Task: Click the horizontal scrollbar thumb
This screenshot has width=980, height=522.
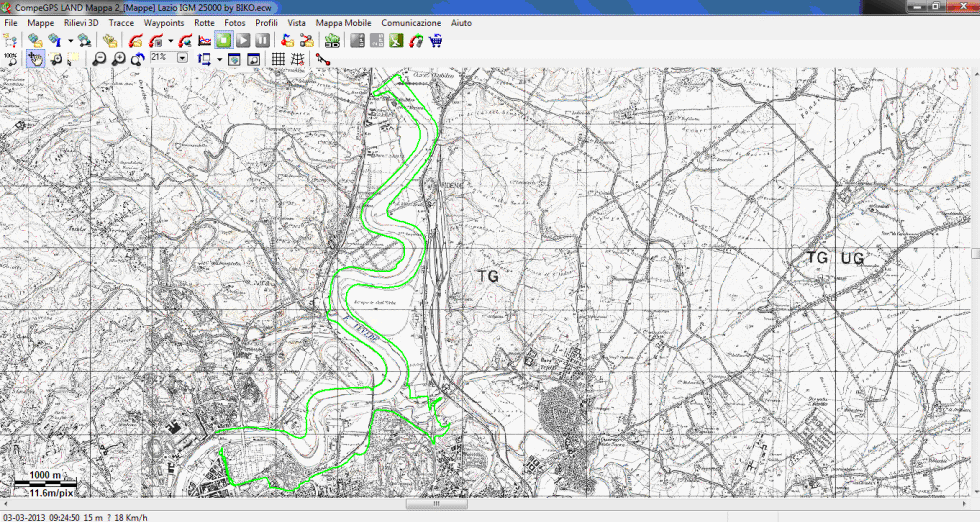Action: (435, 504)
